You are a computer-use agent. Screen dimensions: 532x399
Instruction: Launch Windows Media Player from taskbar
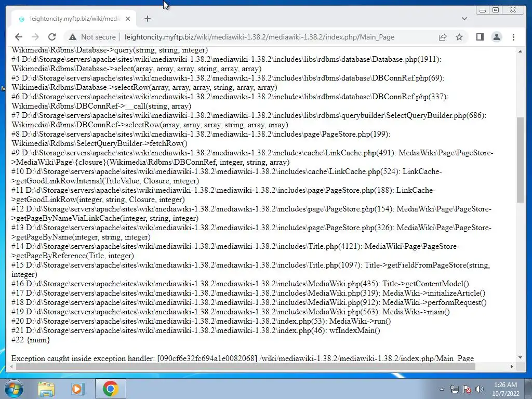coord(77,389)
